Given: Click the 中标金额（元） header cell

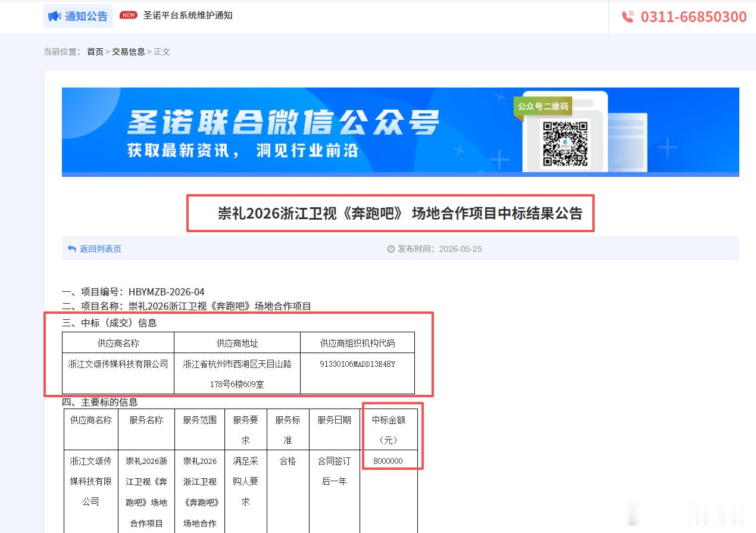Looking at the screenshot, I should coord(389,429).
